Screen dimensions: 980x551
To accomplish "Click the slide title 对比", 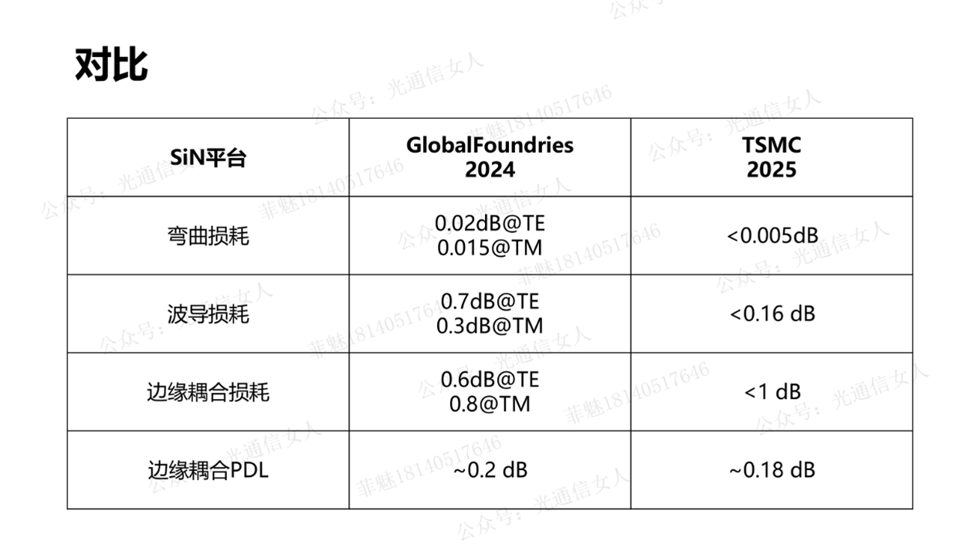I will [110, 65].
